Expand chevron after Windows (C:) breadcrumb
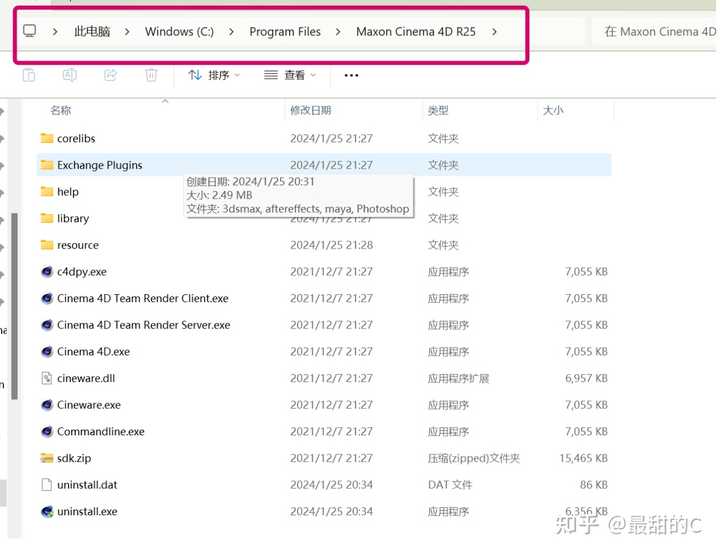 pyautogui.click(x=231, y=32)
